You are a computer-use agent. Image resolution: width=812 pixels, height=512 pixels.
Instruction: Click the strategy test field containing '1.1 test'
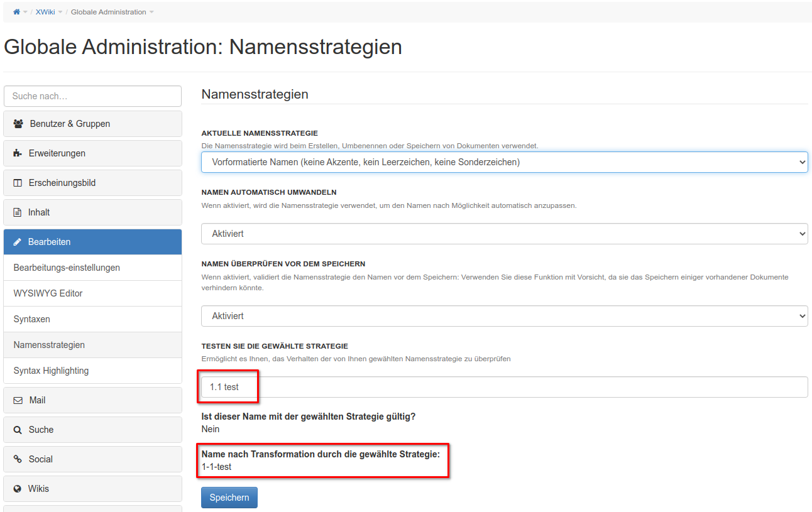coord(504,387)
